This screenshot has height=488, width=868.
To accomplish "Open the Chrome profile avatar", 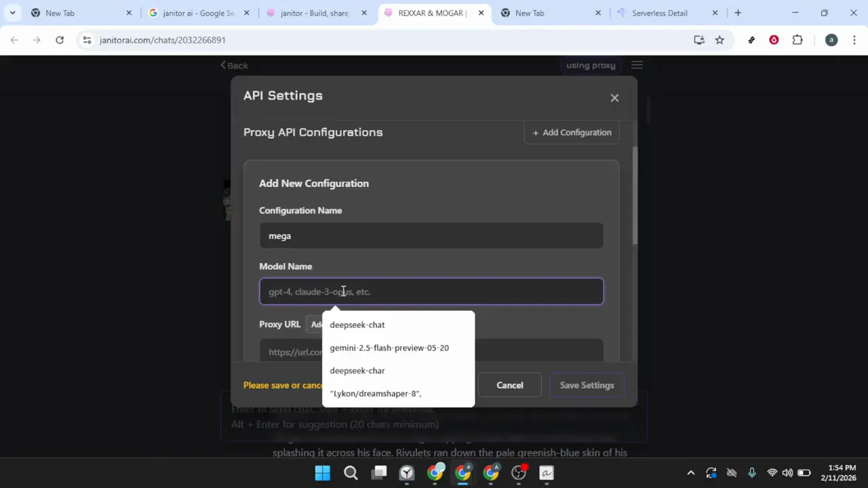I will (x=831, y=40).
